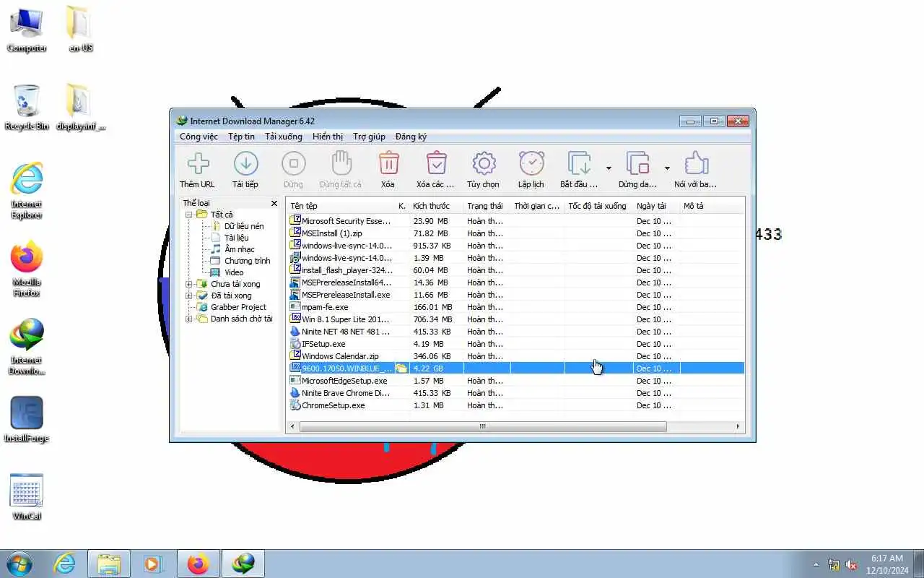Sort by Ngày tải column header
Image resolution: width=924 pixels, height=578 pixels.
656,206
